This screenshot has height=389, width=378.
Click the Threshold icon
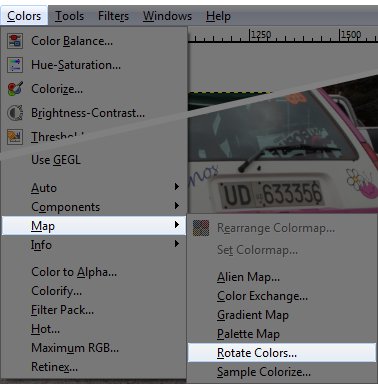click(x=15, y=137)
